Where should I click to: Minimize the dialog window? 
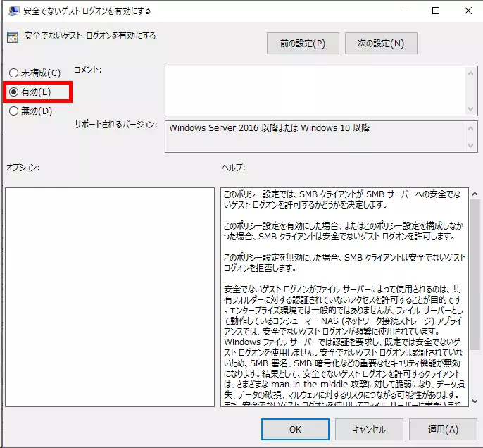click(x=404, y=11)
